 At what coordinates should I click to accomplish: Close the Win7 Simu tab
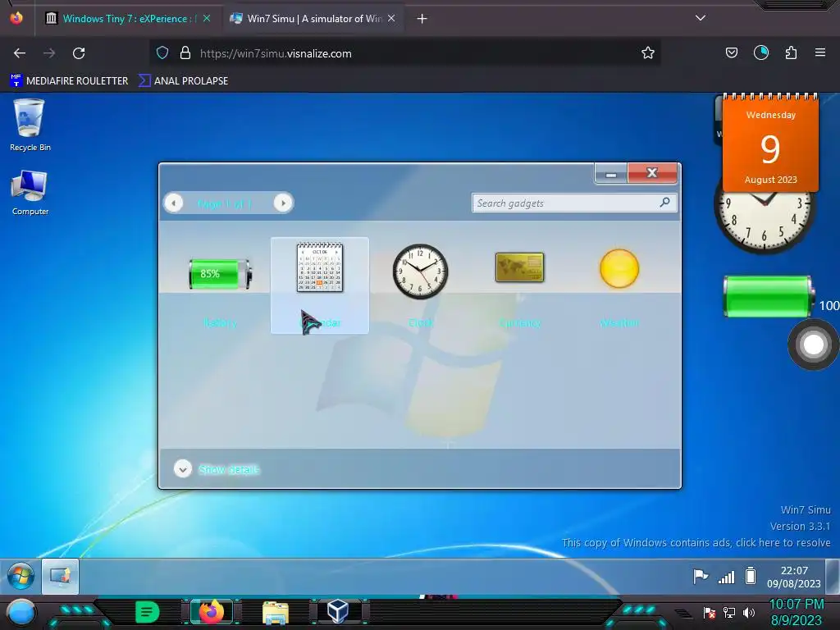point(391,18)
